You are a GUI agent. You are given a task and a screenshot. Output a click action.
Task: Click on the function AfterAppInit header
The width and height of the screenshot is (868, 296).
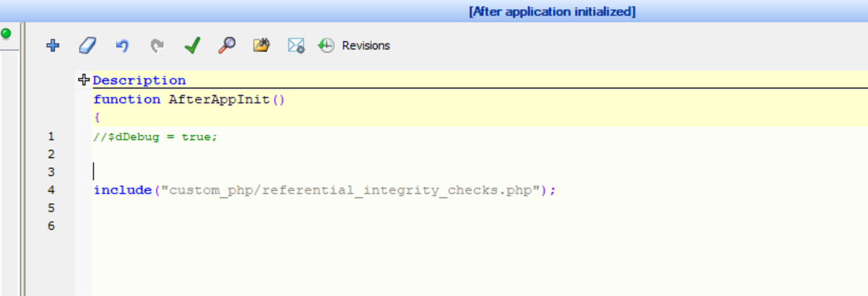coord(189,100)
